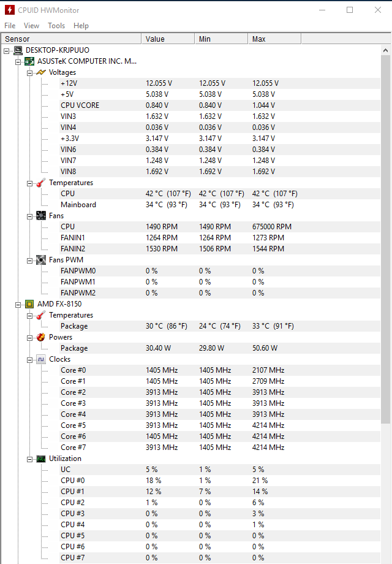Collapse the AMD FX-8150 node

(18, 305)
